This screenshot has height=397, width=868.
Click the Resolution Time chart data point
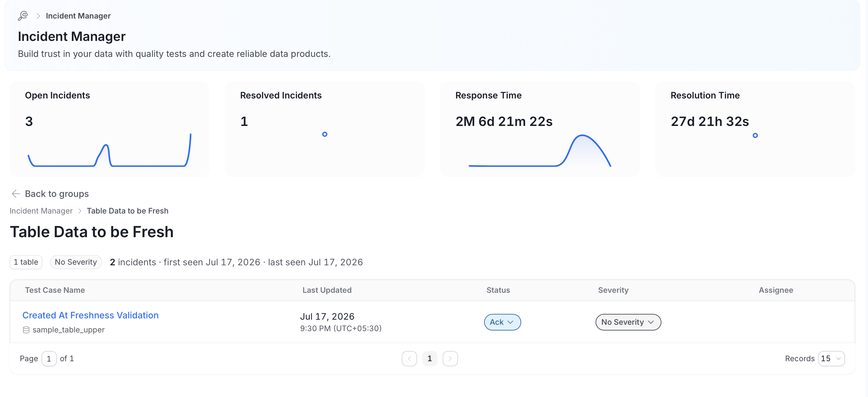click(755, 135)
